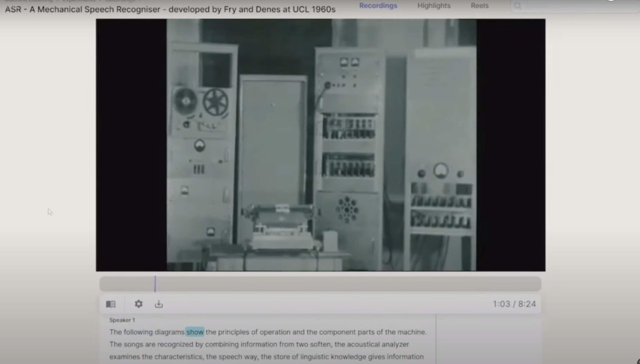640x364 pixels.
Task: Seek to the middle of the timeline bar
Action: click(320, 284)
